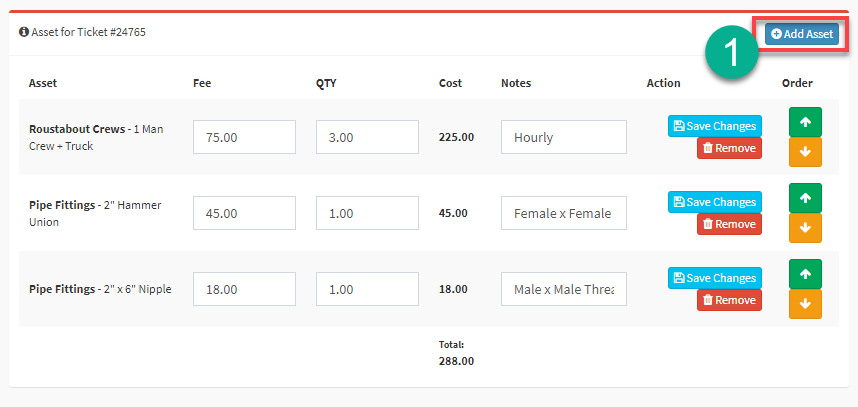This screenshot has height=407, width=858.
Task: Save Changes for 2" x 6" Nipple row
Action: tap(715, 278)
